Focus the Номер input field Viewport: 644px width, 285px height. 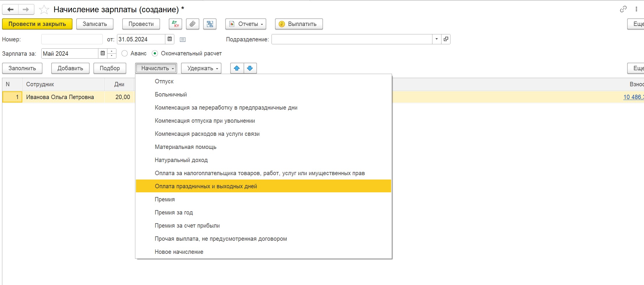(x=72, y=39)
